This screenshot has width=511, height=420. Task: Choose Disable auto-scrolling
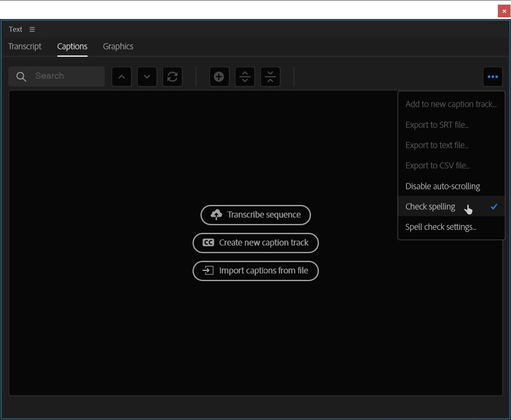(x=451, y=186)
